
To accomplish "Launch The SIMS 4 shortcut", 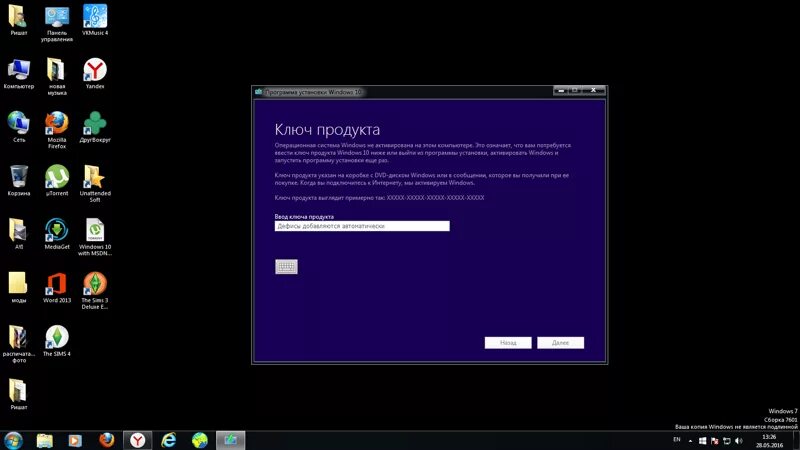I will [57, 341].
